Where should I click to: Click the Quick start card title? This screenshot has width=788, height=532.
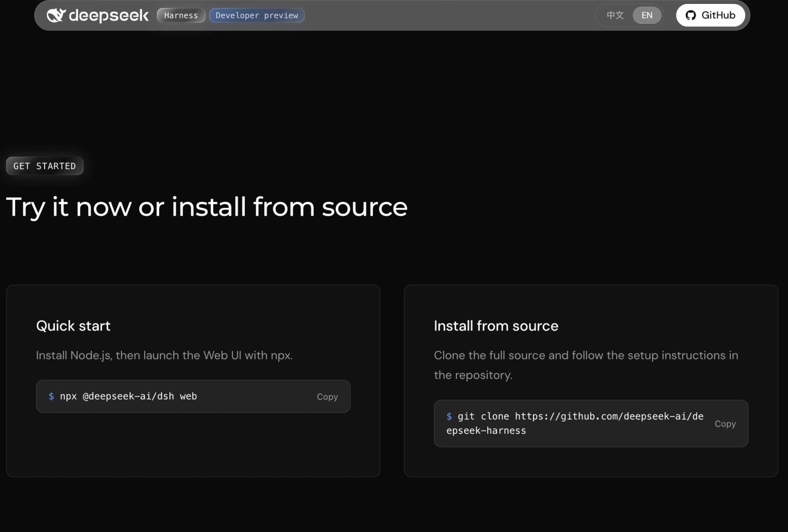(73, 326)
